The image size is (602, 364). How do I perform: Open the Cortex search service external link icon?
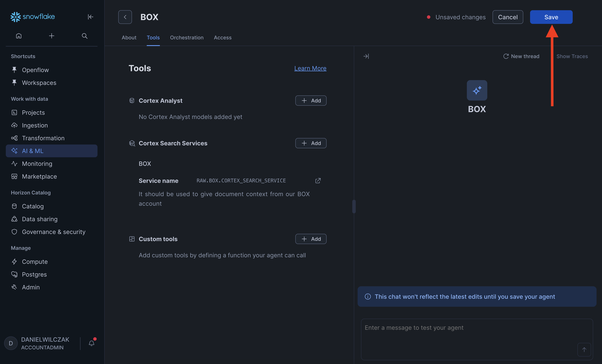318,180
